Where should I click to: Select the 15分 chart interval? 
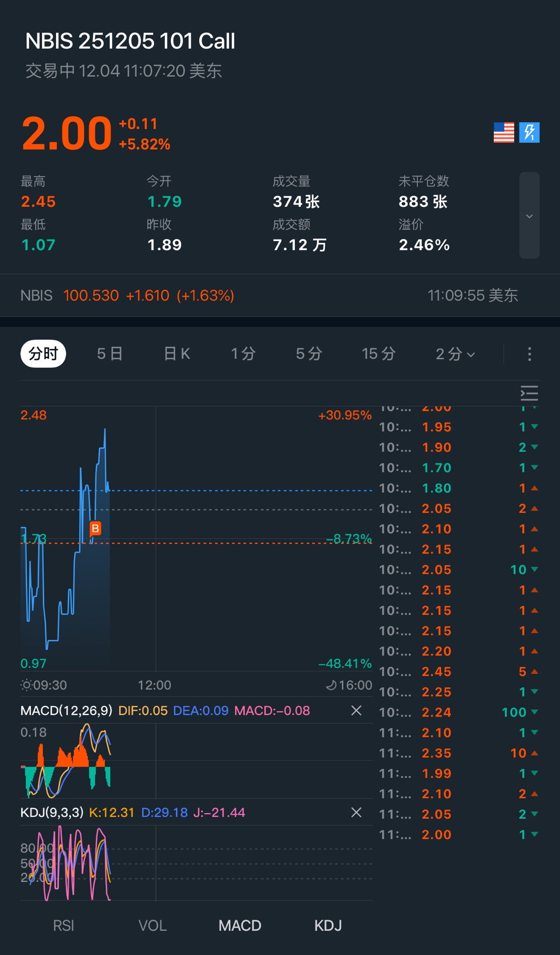coord(378,354)
